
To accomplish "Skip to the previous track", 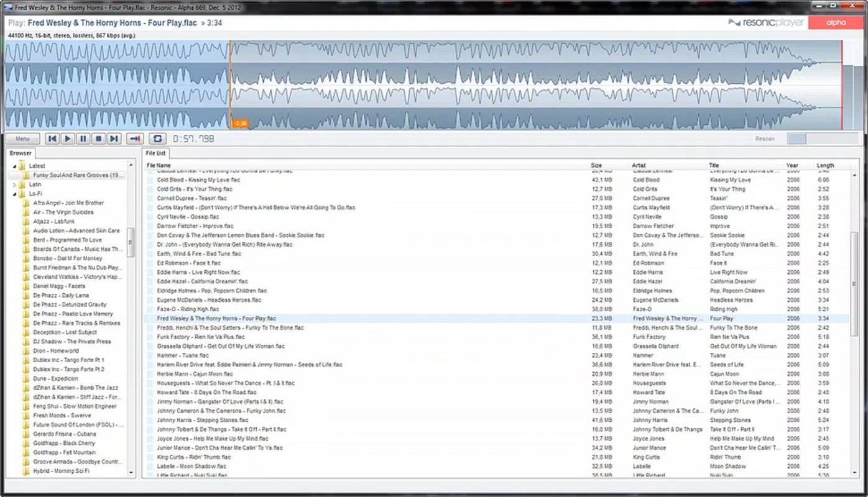I will pos(52,139).
